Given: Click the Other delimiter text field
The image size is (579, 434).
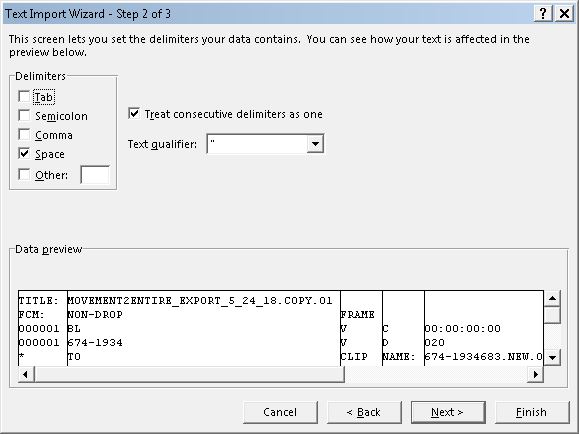Looking at the screenshot, I should [95, 175].
